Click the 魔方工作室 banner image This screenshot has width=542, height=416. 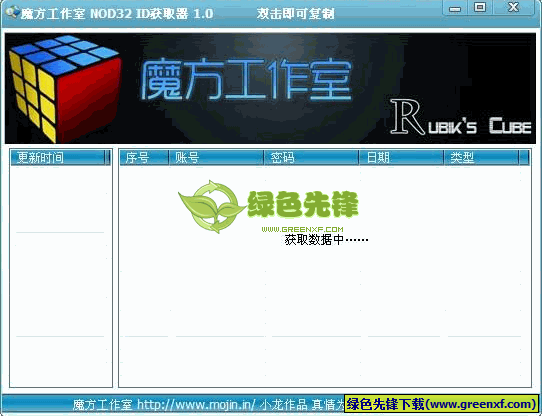pyautogui.click(x=270, y=89)
